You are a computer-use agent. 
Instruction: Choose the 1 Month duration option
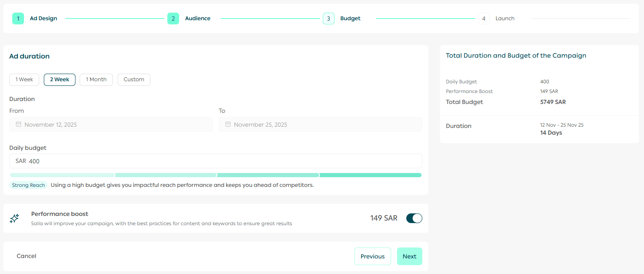(x=96, y=80)
